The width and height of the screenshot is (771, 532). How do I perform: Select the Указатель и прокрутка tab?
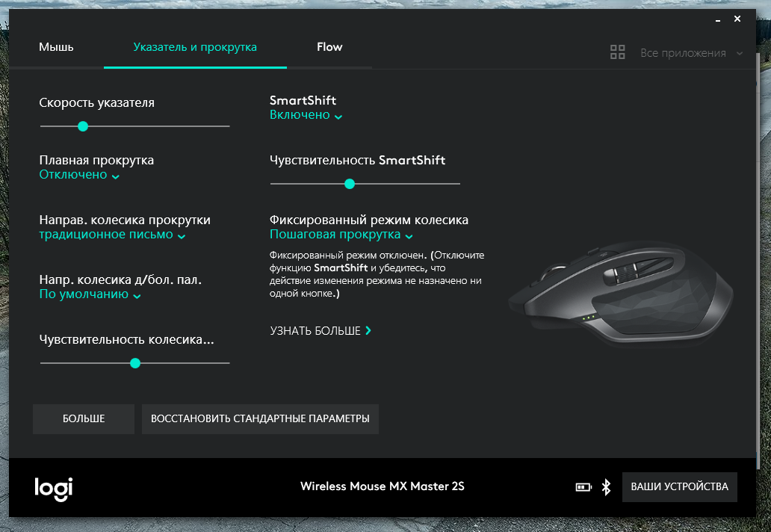coord(195,47)
